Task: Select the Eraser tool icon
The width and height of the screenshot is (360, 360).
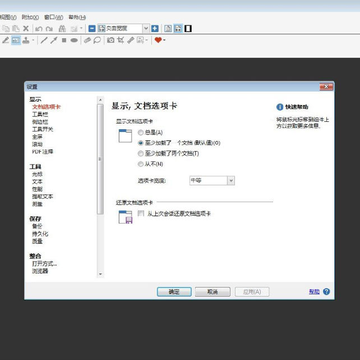Action: click(87, 40)
